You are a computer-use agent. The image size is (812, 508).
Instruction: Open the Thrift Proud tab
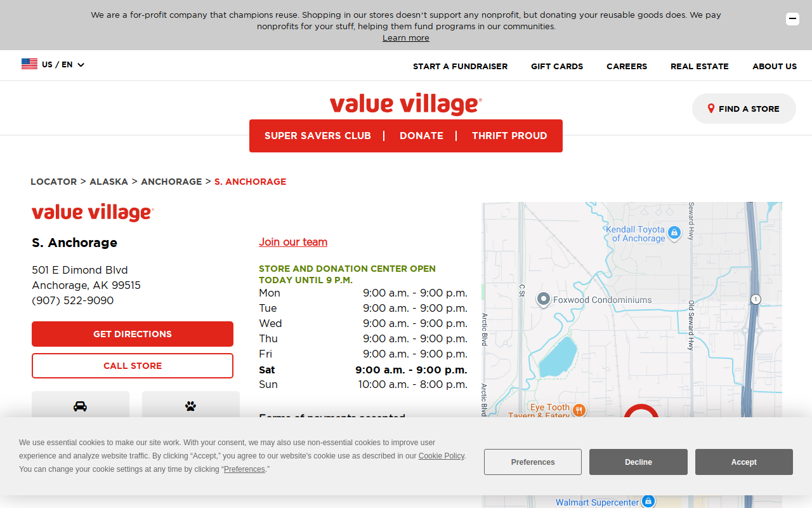pos(509,136)
